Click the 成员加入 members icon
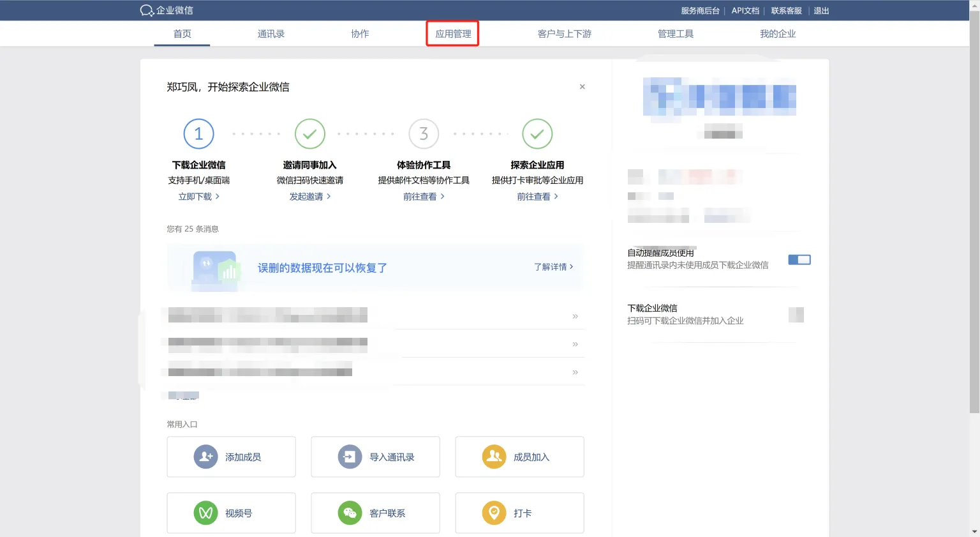Screen dimensions: 980x537 click(494, 457)
